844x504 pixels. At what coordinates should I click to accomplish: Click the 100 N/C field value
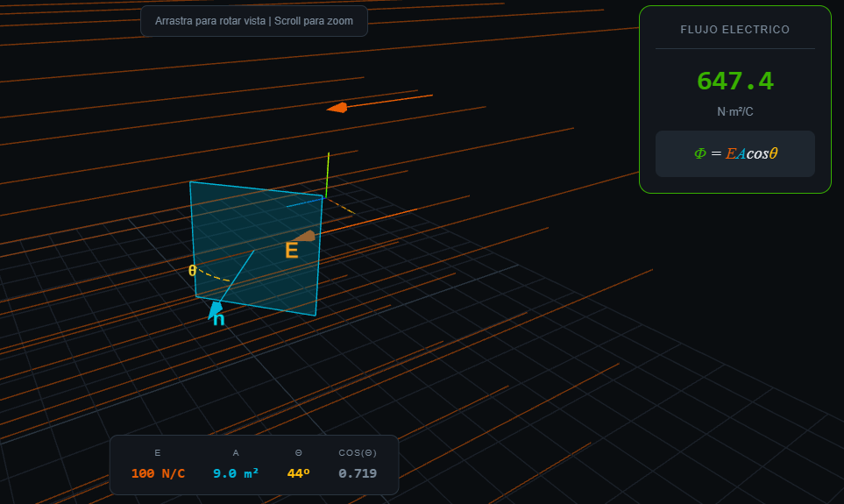(158, 474)
